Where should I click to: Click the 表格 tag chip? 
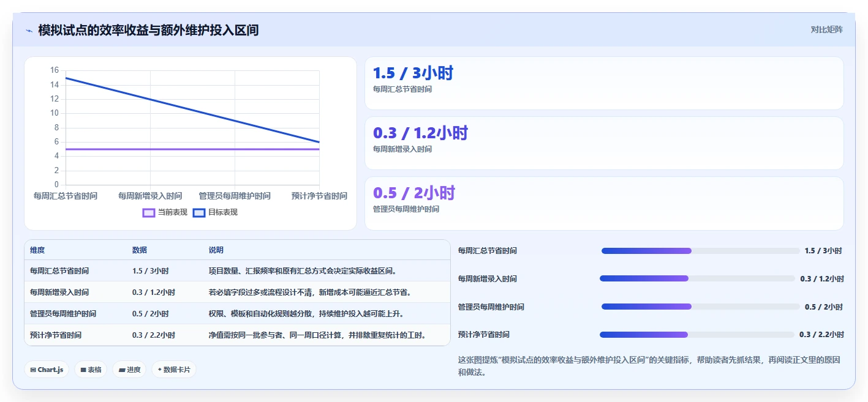[x=91, y=370]
